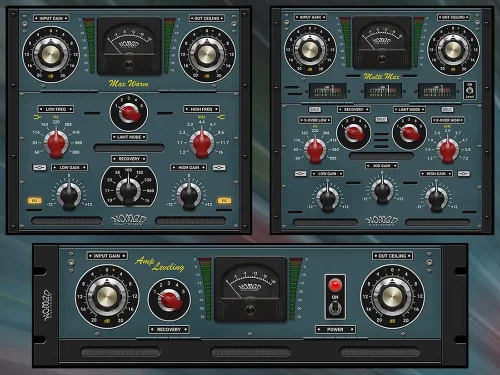Image resolution: width=500 pixels, height=375 pixels.
Task: Click the "Multi Max" title text
Action: (381, 77)
